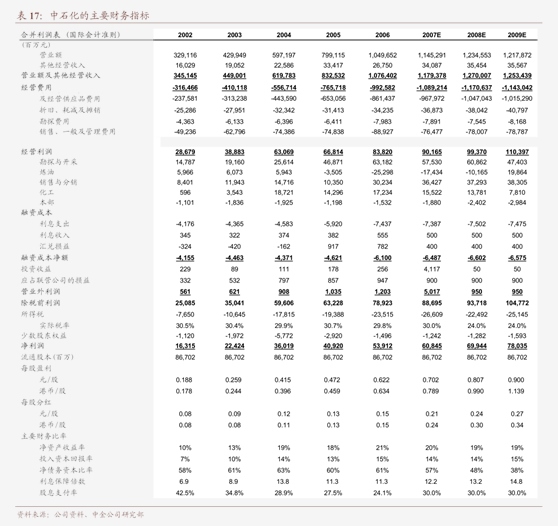558x526 pixels.
Task: Select the row label '汇兑损益'
Action: coord(54,246)
